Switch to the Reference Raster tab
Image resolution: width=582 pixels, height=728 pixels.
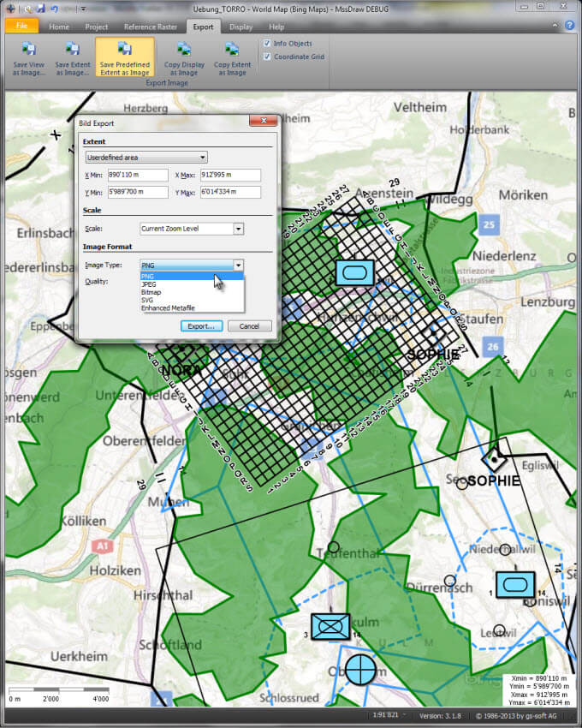(151, 27)
